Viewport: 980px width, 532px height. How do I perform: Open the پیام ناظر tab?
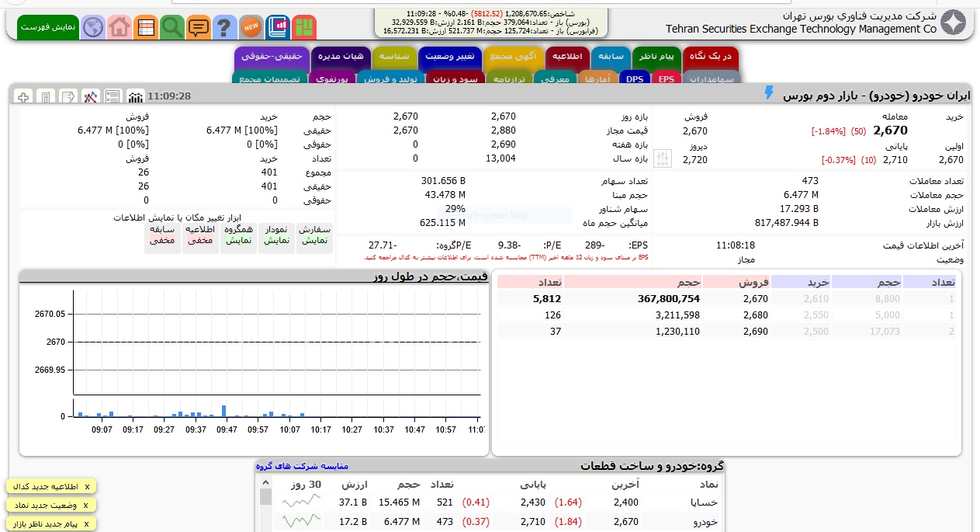pyautogui.click(x=657, y=58)
